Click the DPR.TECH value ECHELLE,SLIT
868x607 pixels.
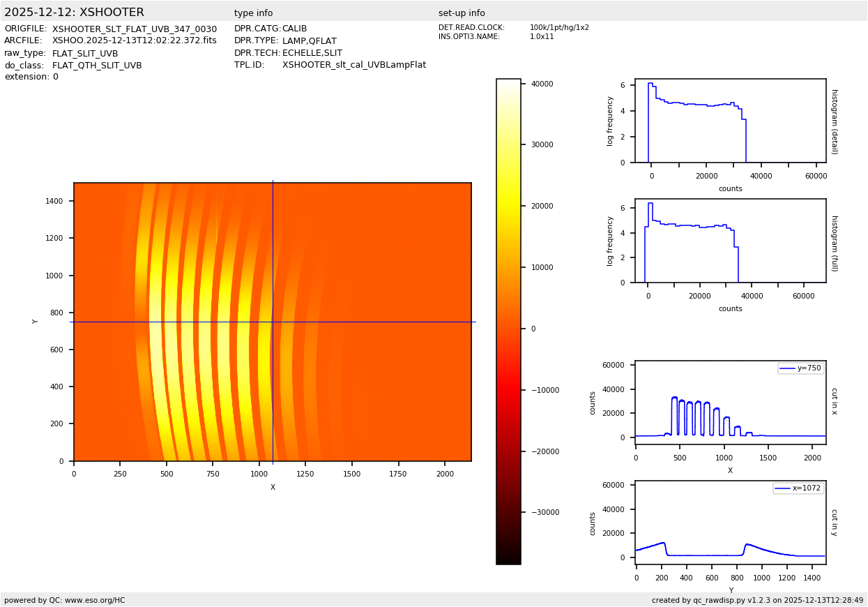tap(312, 53)
